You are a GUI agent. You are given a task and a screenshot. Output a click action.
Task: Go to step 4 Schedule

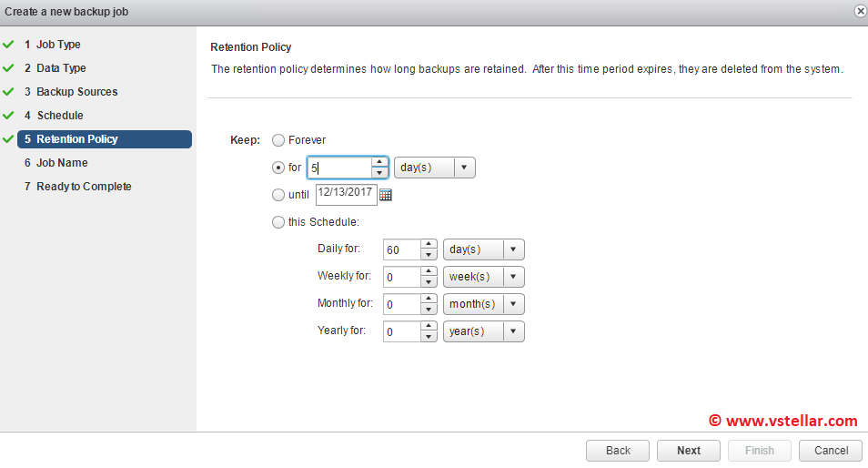click(x=54, y=116)
